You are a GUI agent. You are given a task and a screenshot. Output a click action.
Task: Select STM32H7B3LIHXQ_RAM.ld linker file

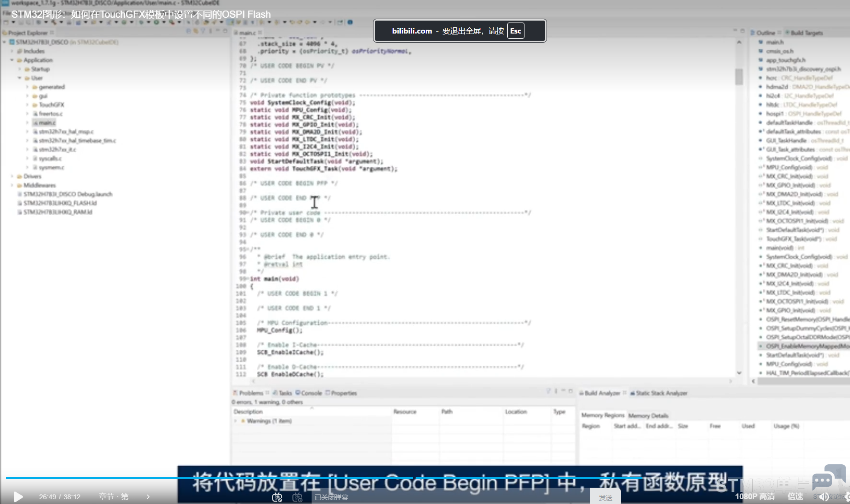[58, 212]
